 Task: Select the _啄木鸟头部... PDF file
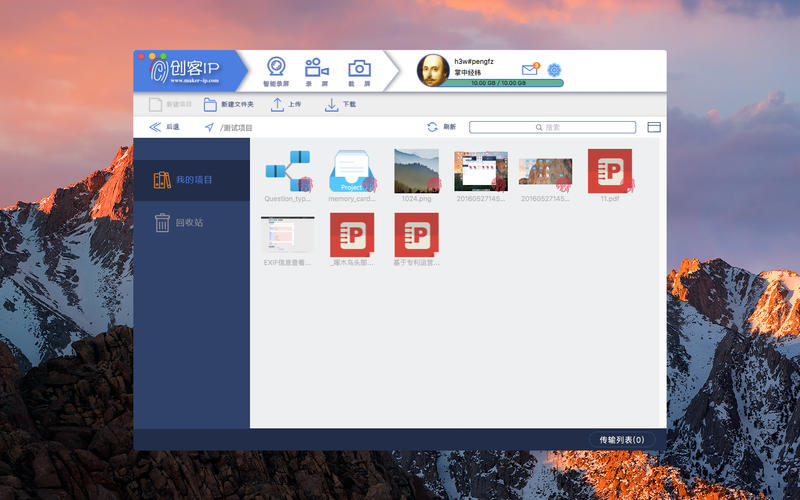pos(352,240)
